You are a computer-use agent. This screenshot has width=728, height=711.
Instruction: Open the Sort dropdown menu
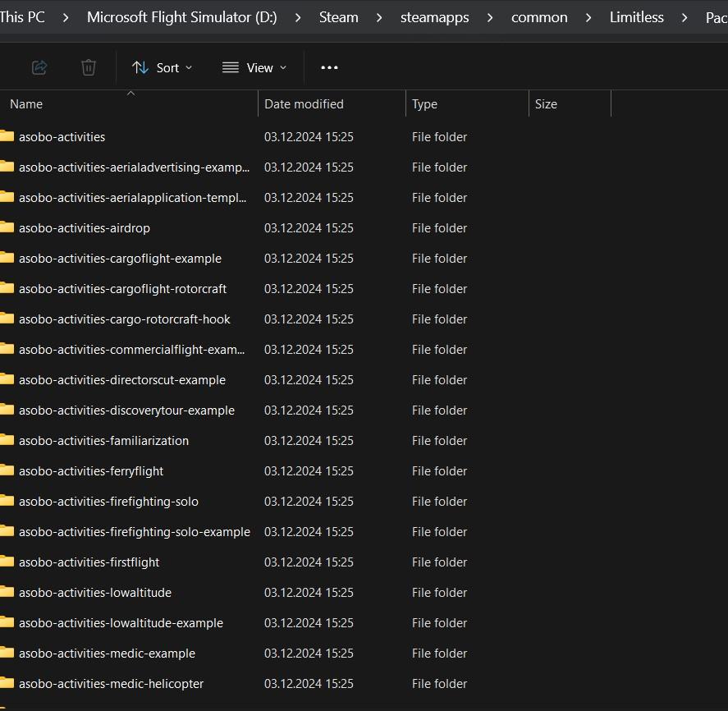point(162,67)
